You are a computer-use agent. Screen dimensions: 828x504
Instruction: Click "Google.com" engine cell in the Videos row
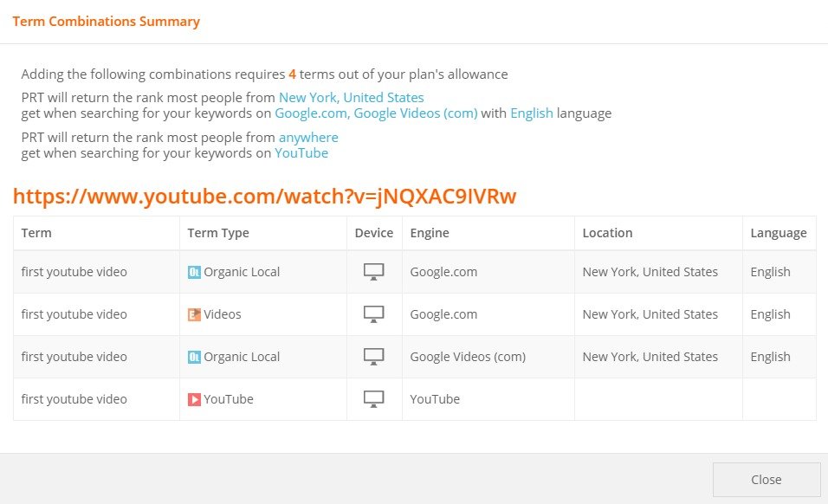coord(443,314)
